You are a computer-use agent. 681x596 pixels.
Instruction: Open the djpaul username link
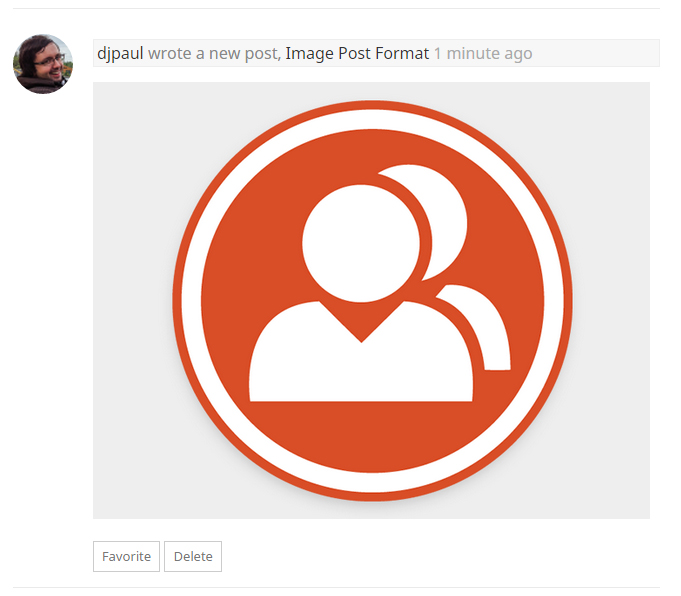tap(120, 53)
